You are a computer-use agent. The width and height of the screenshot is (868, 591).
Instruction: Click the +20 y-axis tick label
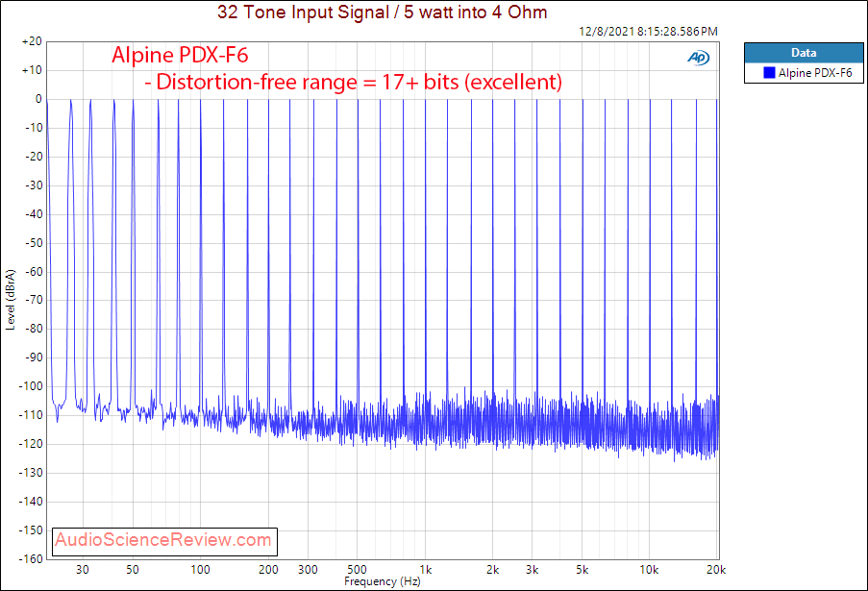pos(32,41)
